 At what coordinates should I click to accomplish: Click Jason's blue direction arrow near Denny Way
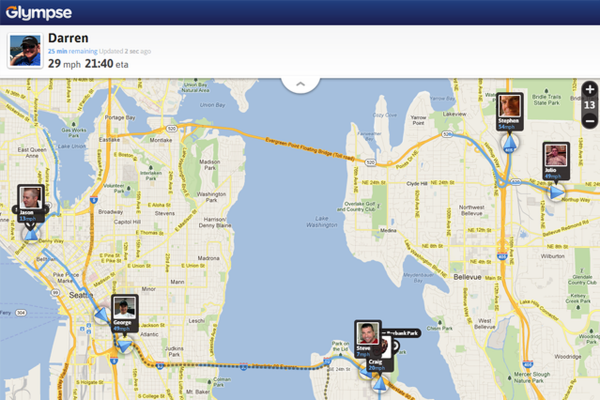[x=31, y=233]
